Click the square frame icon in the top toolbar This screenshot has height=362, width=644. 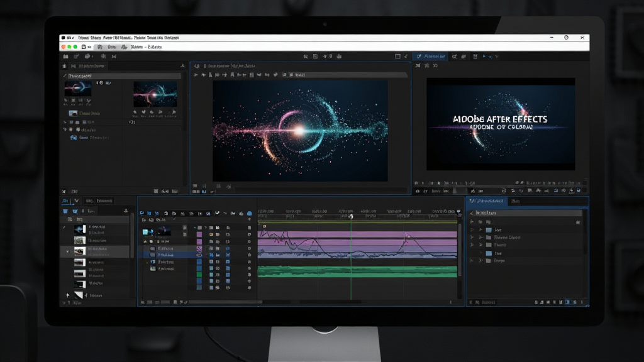click(x=397, y=56)
